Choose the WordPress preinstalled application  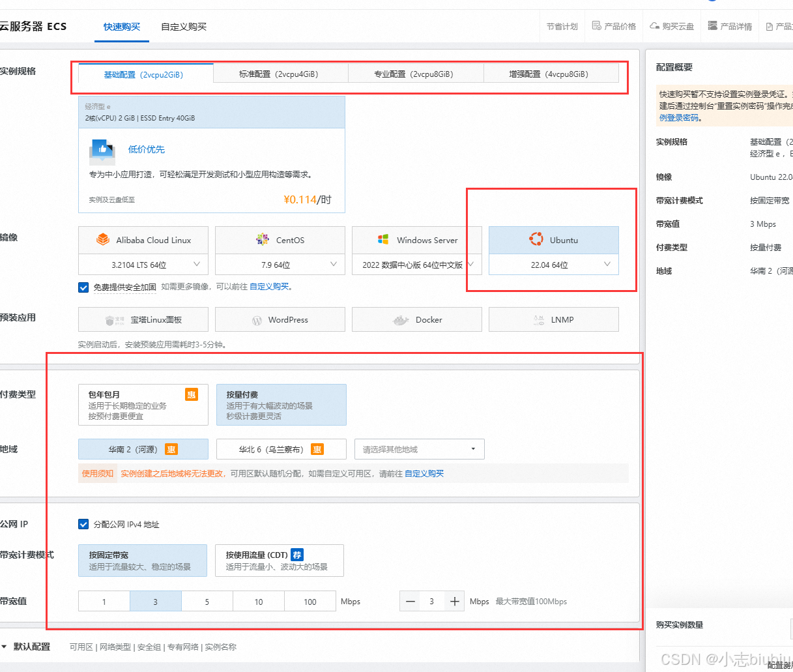280,320
